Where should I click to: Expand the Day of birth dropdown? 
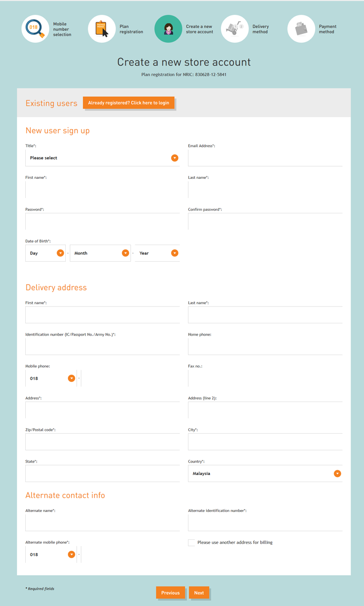coord(45,253)
